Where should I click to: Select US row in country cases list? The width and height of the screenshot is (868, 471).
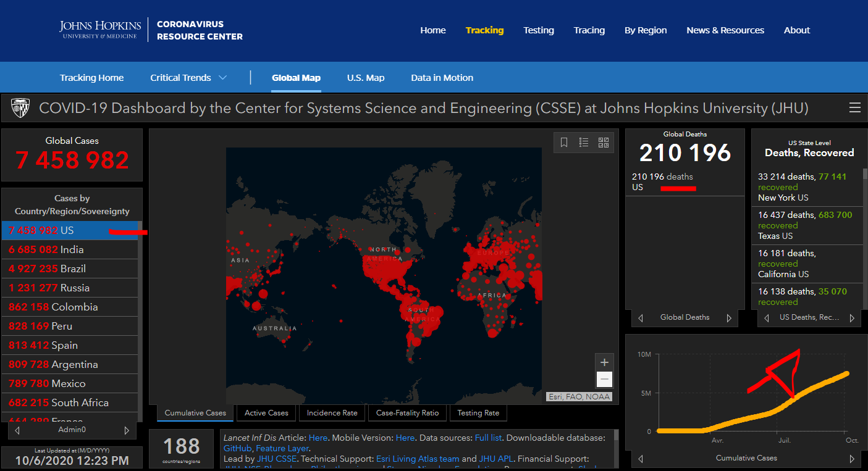[x=70, y=230]
